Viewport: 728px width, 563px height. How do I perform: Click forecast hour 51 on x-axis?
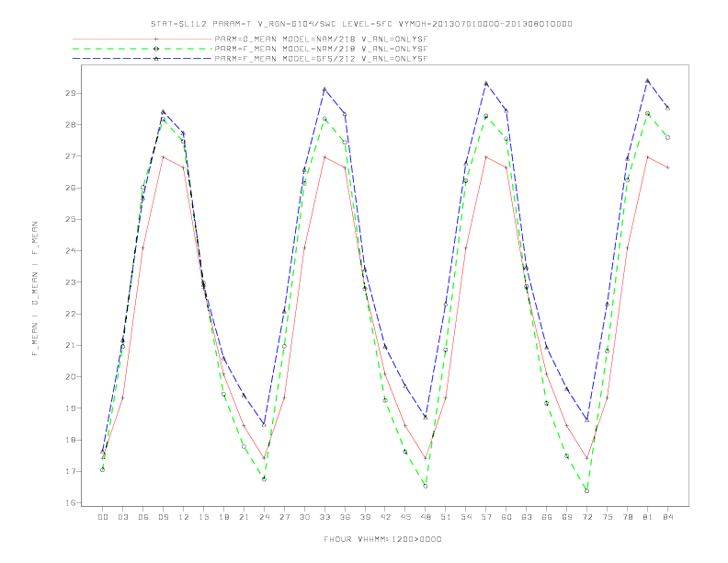[446, 517]
